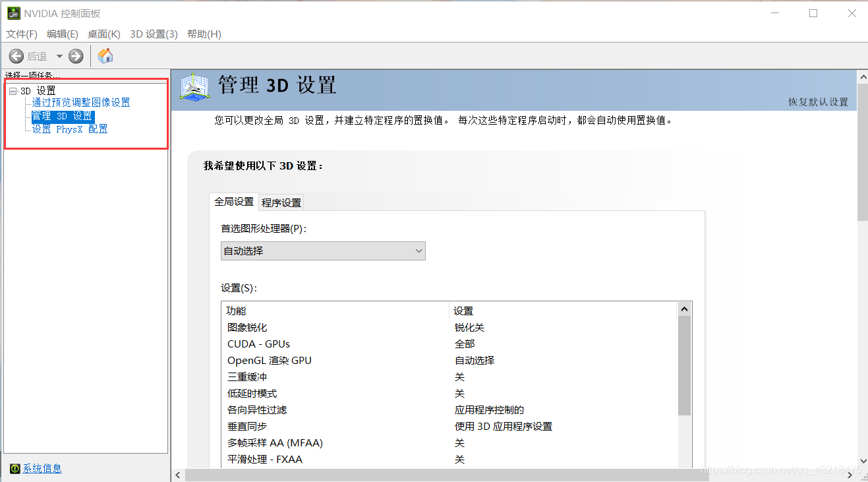This screenshot has width=868, height=482.
Task: Click horizontal scrollbar left arrow
Action: point(178,475)
